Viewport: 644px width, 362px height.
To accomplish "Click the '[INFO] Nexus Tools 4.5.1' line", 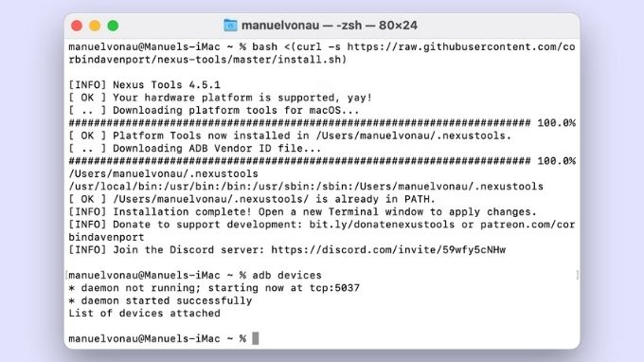I will [145, 85].
